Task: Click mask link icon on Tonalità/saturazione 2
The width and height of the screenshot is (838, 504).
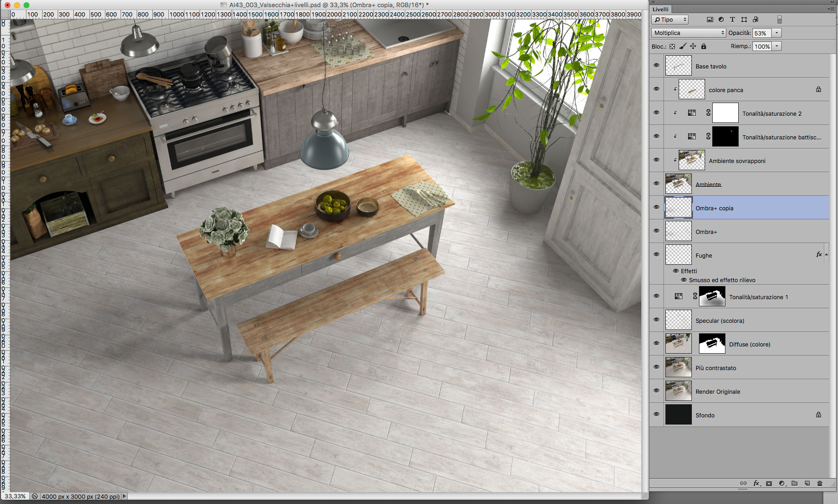Action: point(708,113)
